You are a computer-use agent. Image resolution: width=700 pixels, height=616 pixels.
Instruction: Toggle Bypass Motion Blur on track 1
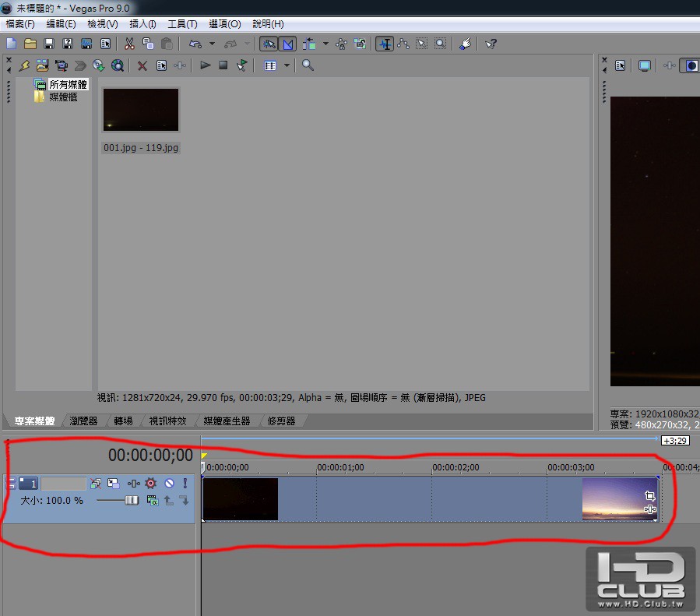tap(96, 484)
